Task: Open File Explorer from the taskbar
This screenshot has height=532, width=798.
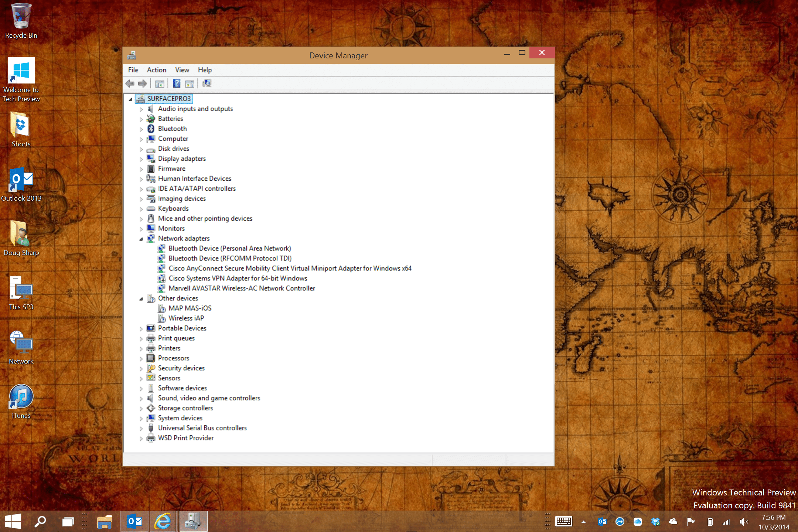Action: tap(105, 521)
